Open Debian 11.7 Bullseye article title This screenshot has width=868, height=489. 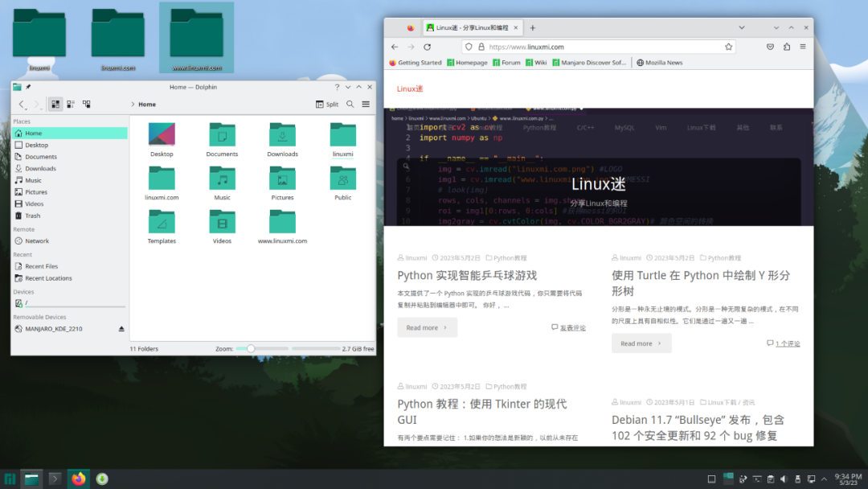click(698, 428)
